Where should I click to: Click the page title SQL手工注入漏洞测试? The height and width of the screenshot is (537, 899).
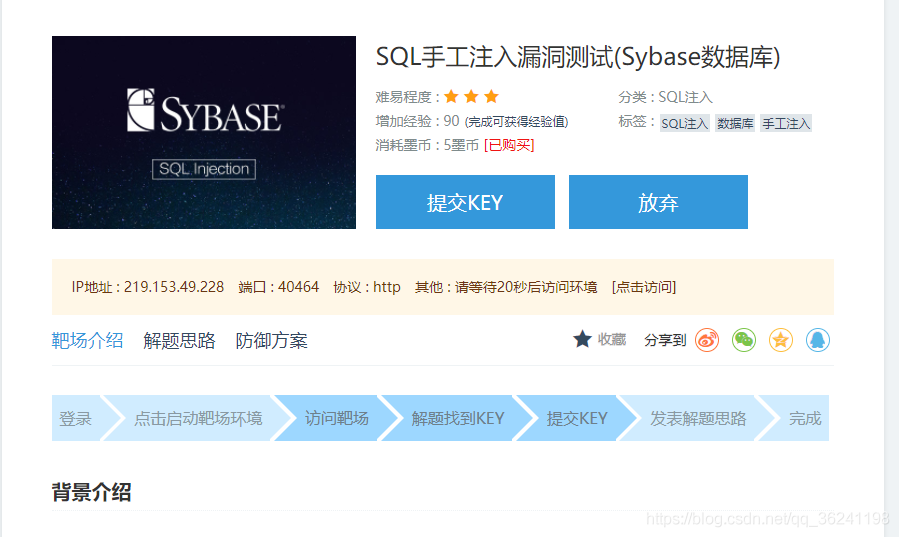578,57
